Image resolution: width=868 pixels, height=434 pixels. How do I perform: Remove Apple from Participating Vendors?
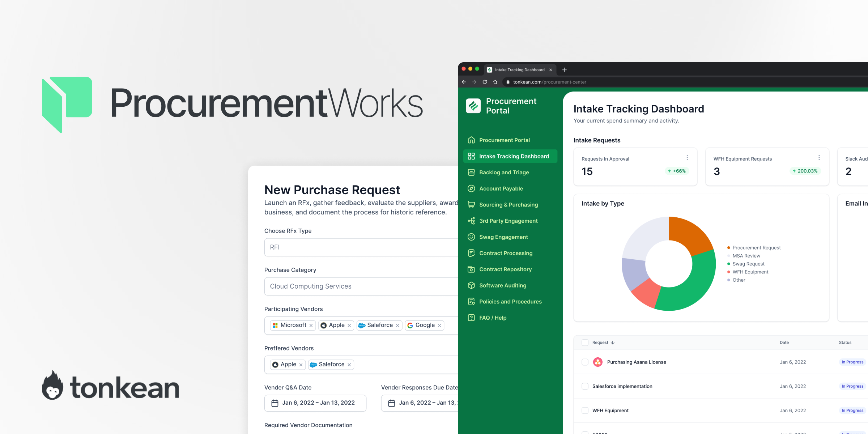(x=349, y=325)
